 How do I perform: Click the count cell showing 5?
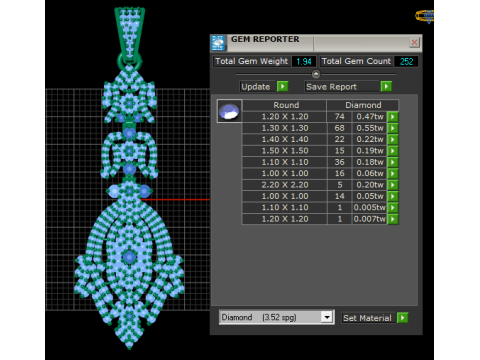(x=339, y=185)
